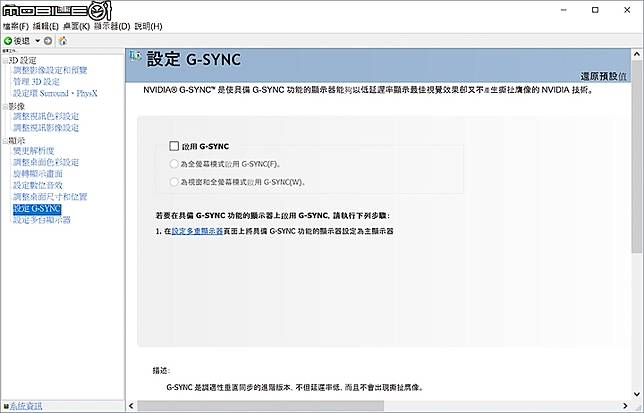This screenshot has width=644, height=413.
Task: Select 設定環 Surround、PhysX tree item
Action: click(x=55, y=93)
